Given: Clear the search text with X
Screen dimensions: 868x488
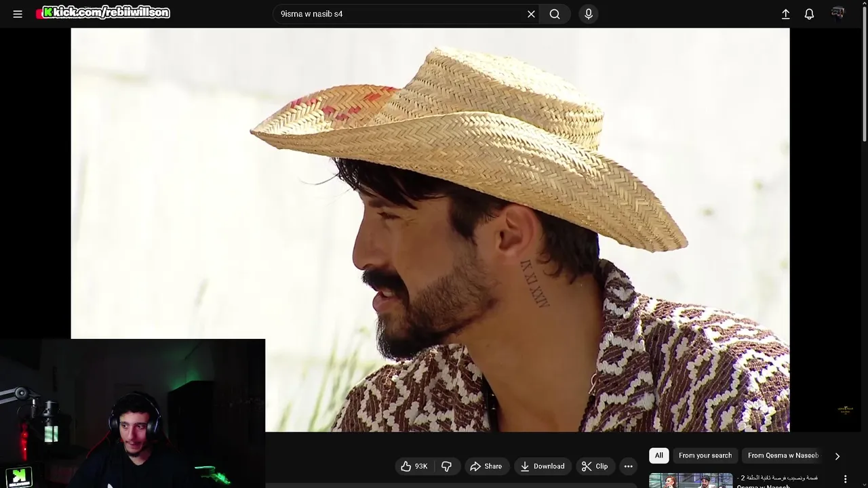Looking at the screenshot, I should pos(531,14).
